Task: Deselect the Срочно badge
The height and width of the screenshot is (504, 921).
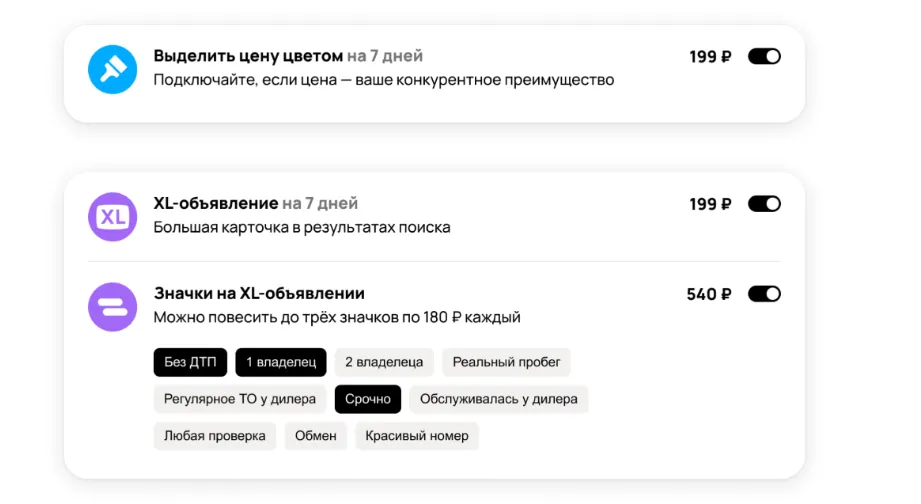Action: (x=368, y=399)
